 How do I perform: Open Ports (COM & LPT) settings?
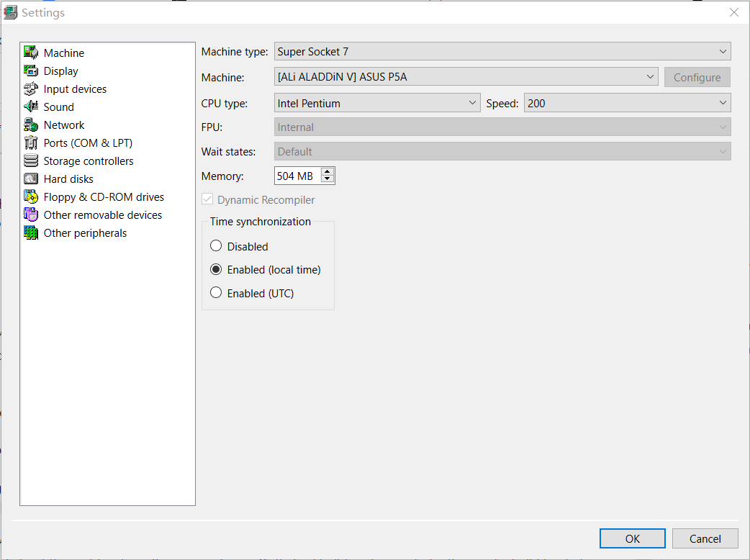32,143
